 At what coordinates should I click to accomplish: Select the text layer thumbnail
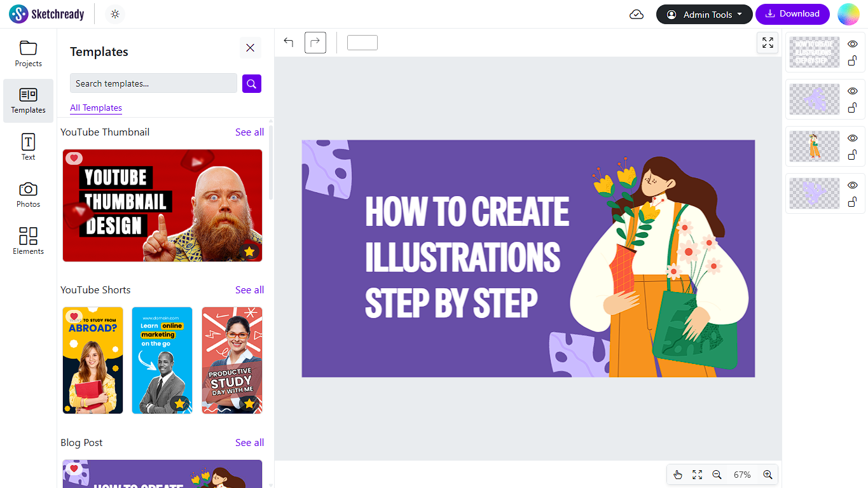tap(815, 52)
